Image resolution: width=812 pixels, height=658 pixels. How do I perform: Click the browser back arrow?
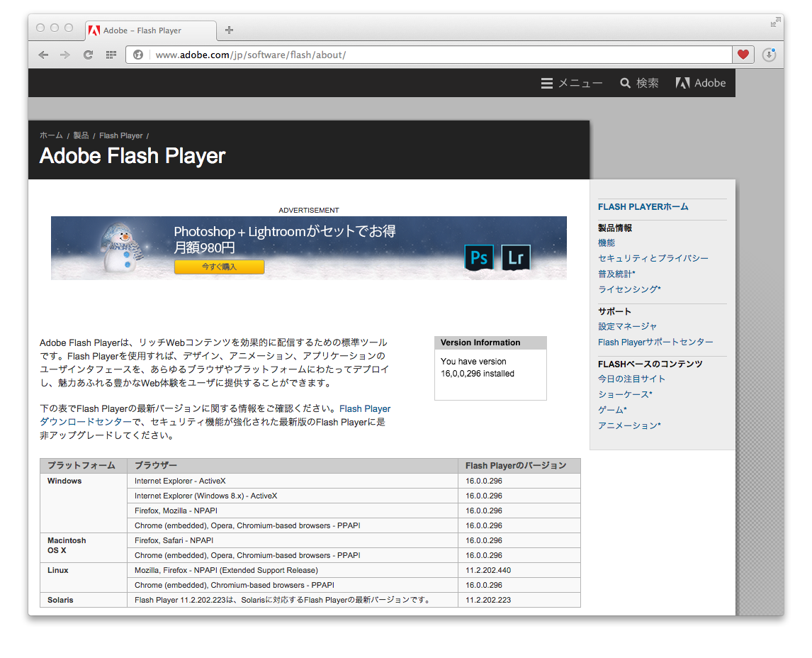point(43,55)
